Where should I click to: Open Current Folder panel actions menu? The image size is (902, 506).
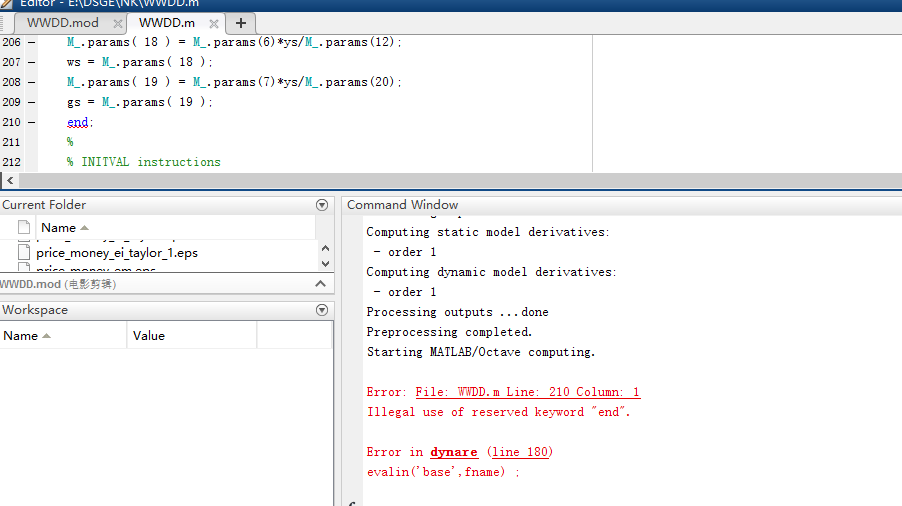[x=322, y=205]
